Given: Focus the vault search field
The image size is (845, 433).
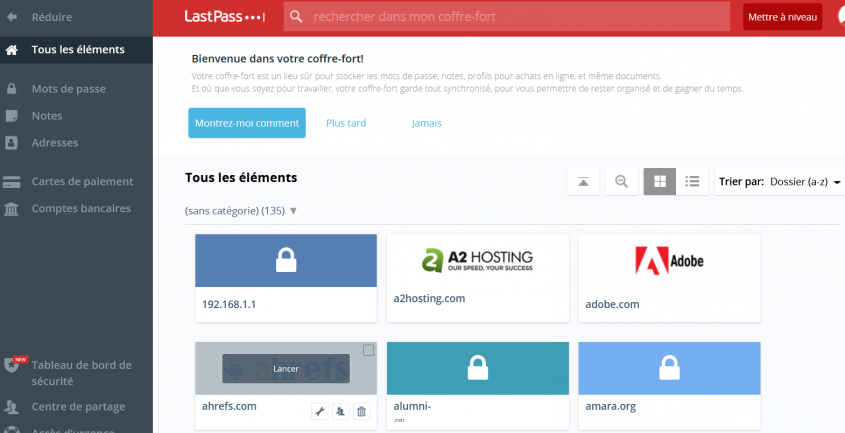Looking at the screenshot, I should [507, 17].
